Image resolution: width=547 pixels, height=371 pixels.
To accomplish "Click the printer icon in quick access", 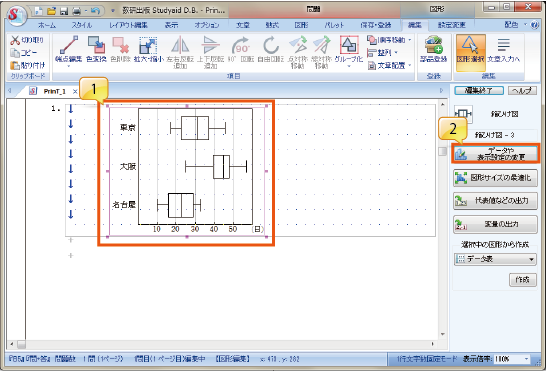I will [x=76, y=11].
